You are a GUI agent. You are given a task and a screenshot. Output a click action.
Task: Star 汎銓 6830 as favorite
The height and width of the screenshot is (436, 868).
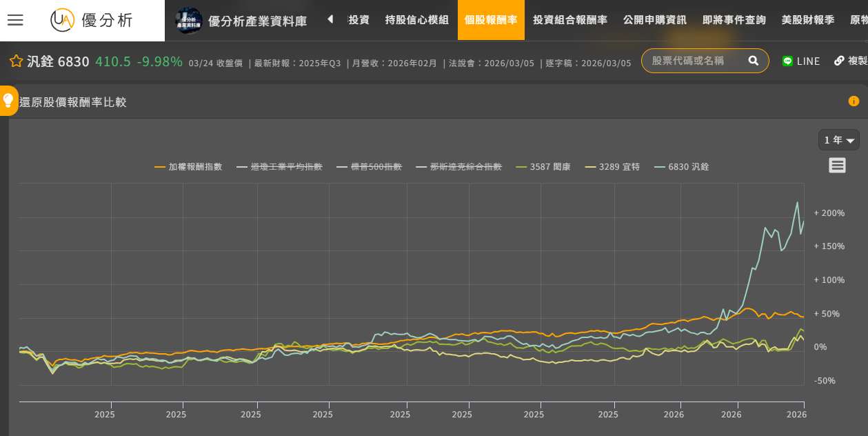[x=17, y=62]
